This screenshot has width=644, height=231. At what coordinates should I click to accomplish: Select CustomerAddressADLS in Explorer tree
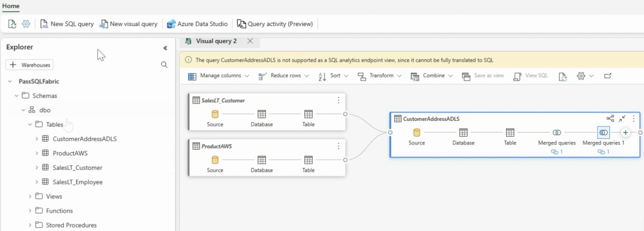click(85, 139)
